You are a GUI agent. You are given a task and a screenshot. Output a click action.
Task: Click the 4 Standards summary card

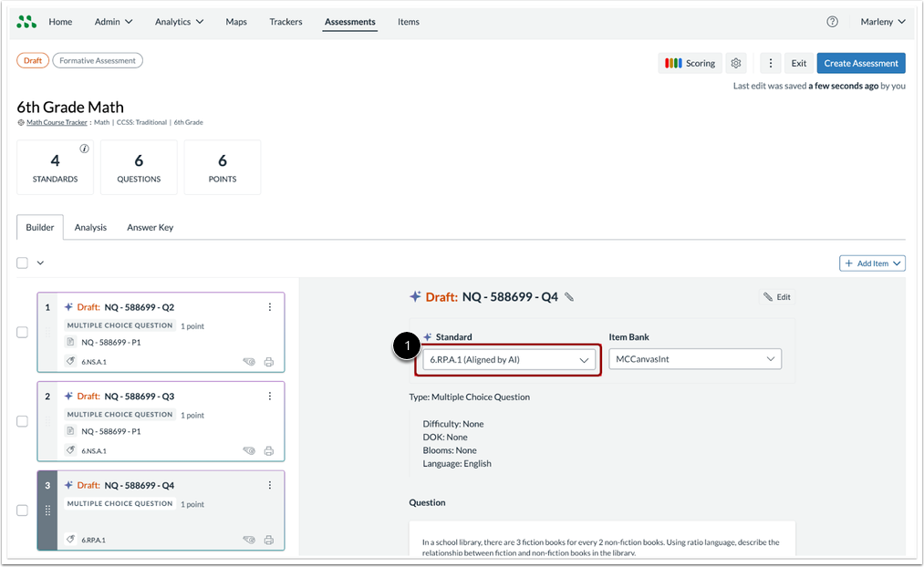(55, 167)
